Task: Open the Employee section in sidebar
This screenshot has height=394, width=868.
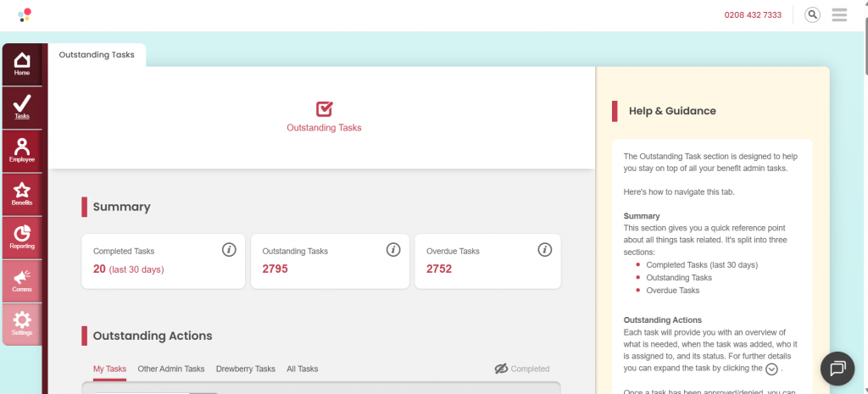Action: [x=22, y=150]
